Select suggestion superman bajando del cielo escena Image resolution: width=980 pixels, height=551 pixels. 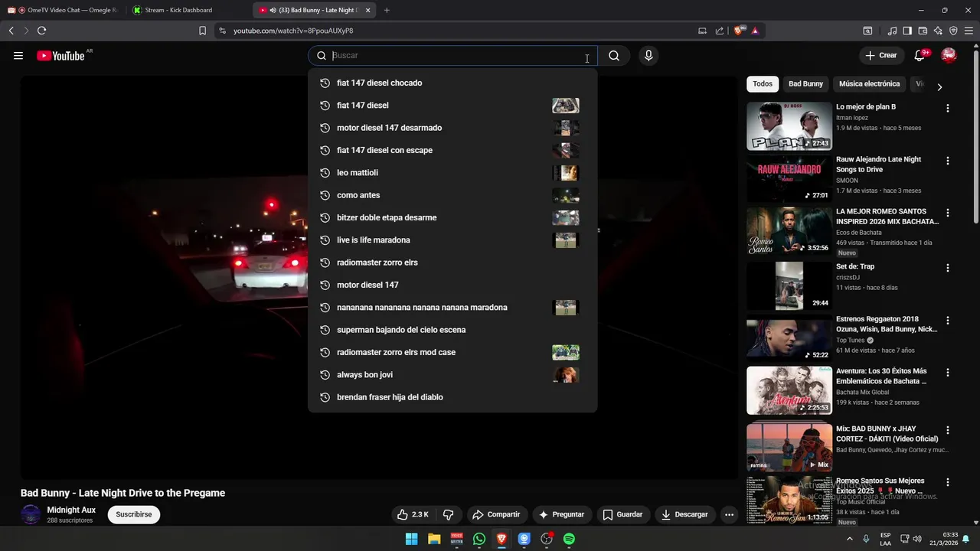pos(452,330)
